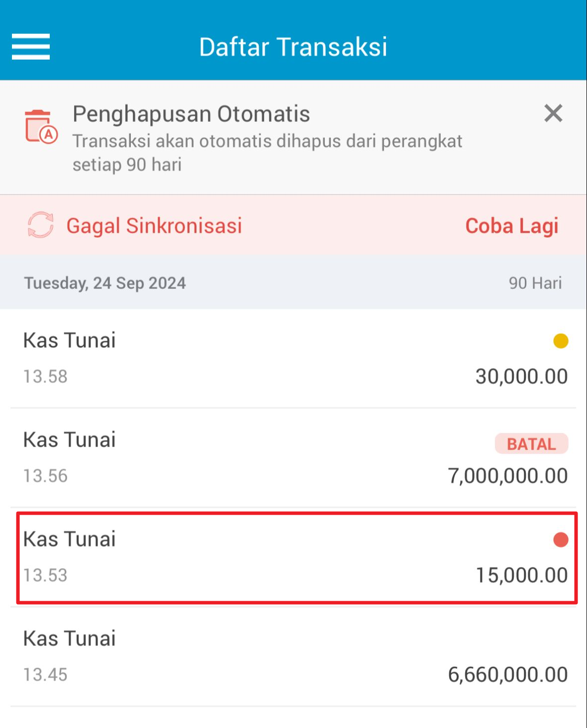Tap the yellow status dot
587x728 pixels.
[x=561, y=341]
